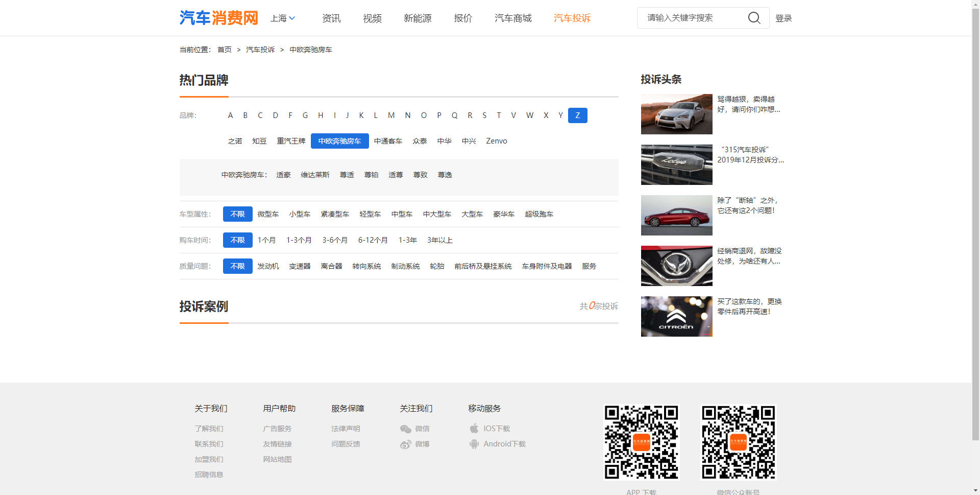The height and width of the screenshot is (495, 980).
Task: Click the 微信公众账号 QR code
Action: tap(738, 442)
